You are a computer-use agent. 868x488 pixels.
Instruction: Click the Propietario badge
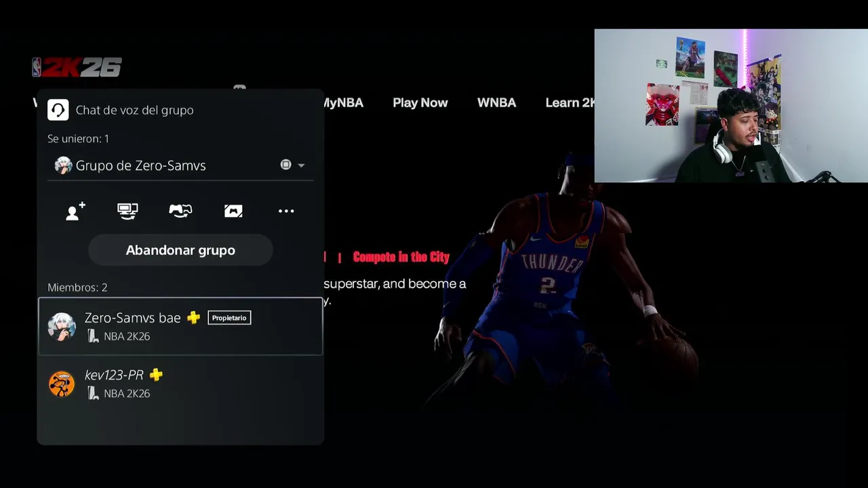(229, 318)
